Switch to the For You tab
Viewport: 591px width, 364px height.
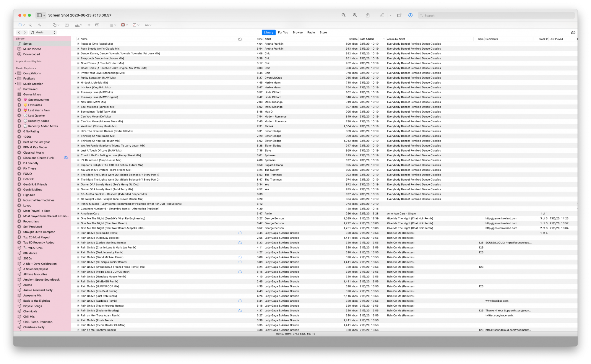point(283,32)
